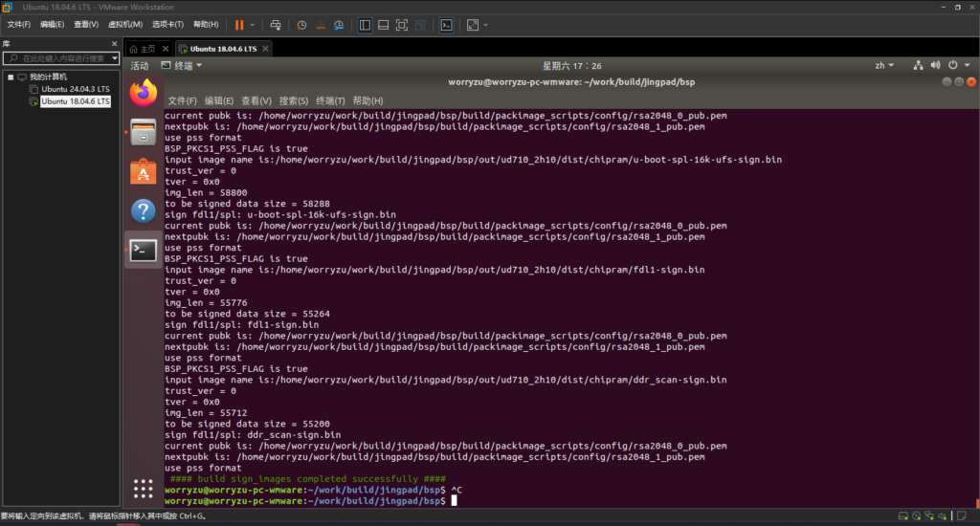Toggle the thumbnail bar view button
The image size is (980, 526).
tap(383, 24)
